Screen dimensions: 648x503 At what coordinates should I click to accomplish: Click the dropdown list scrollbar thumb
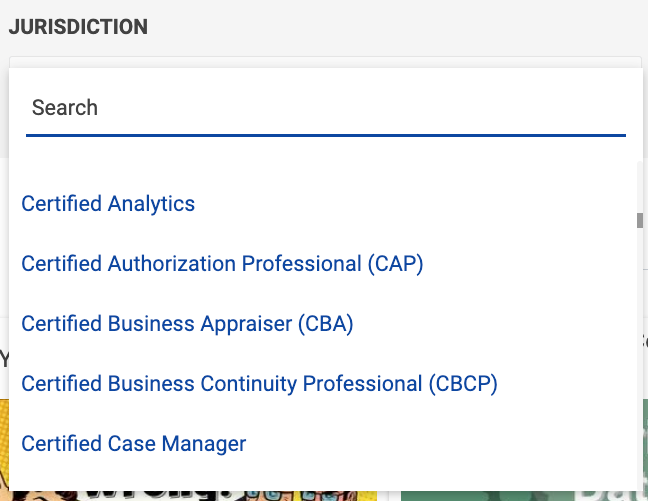point(639,219)
